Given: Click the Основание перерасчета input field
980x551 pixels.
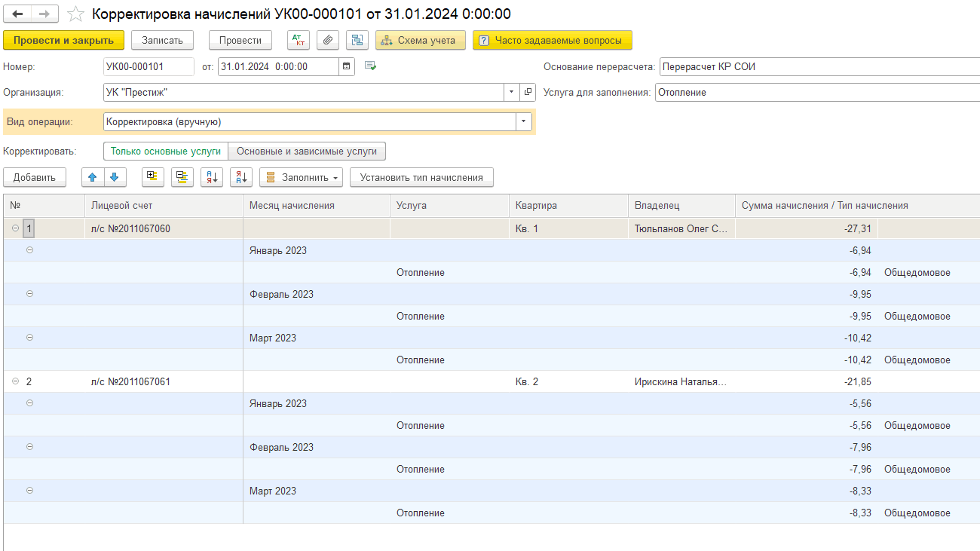Looking at the screenshot, I should click(x=818, y=66).
